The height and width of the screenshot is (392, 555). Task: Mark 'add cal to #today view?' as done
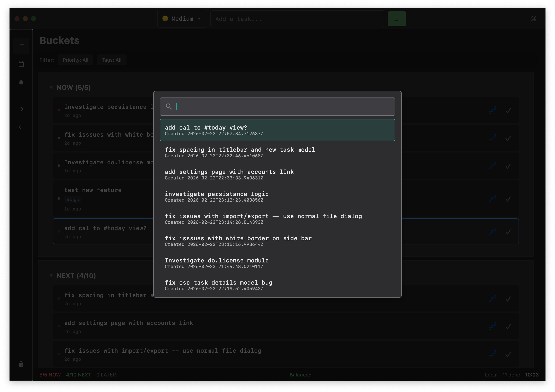[508, 231]
